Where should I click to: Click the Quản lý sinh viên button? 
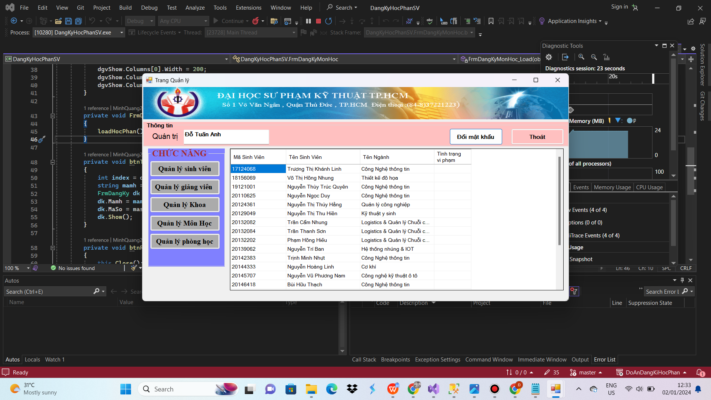coord(185,169)
